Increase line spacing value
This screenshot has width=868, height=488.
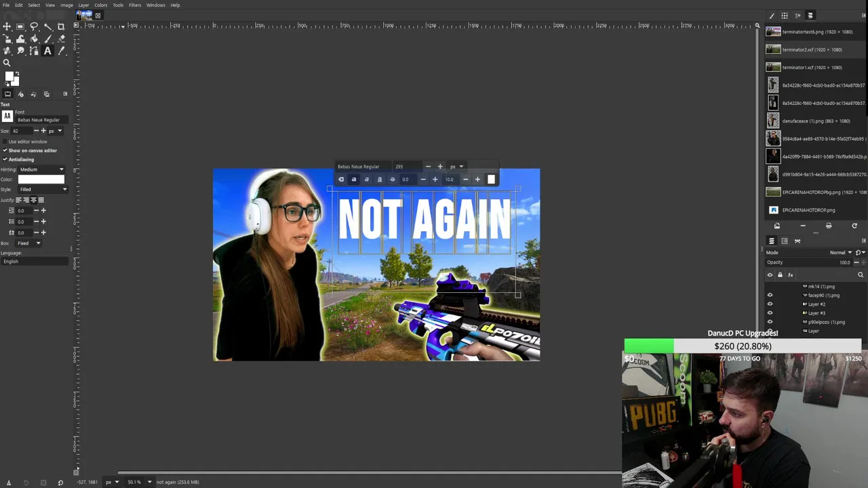(43, 222)
